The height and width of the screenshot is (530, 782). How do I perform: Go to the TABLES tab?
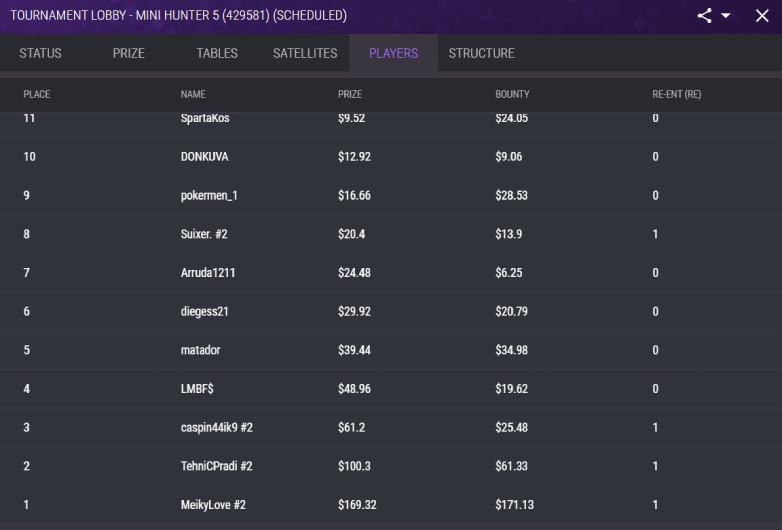[x=217, y=53]
